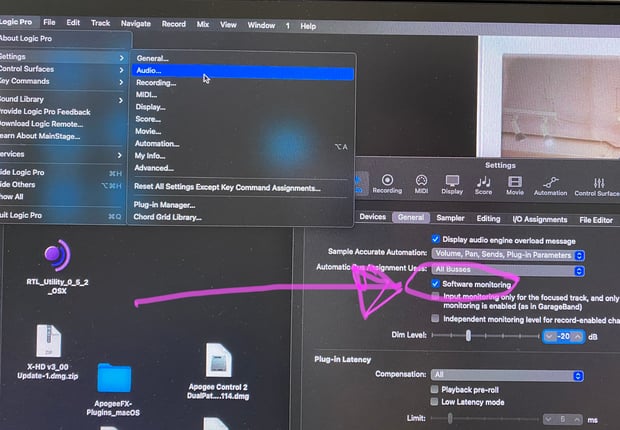Open the Logic Pro application menu
The image size is (620, 430).
tap(17, 22)
